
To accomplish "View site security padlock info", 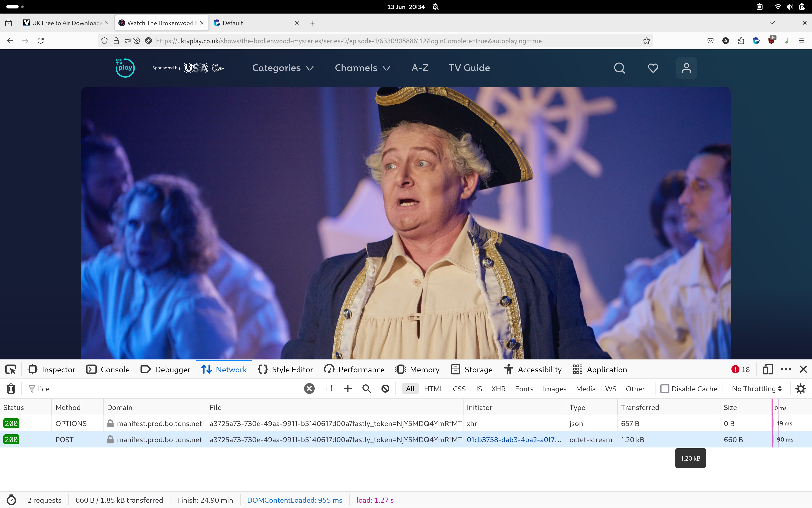I will tap(116, 41).
